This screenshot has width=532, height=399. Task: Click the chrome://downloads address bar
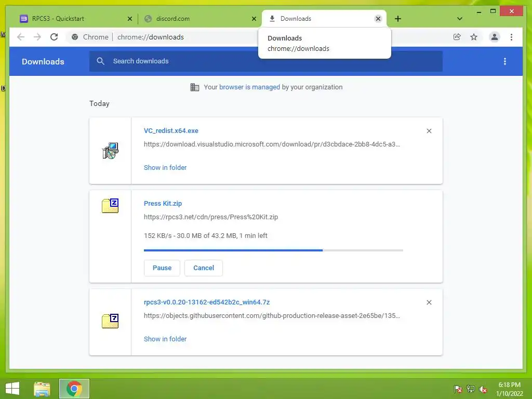pyautogui.click(x=150, y=37)
